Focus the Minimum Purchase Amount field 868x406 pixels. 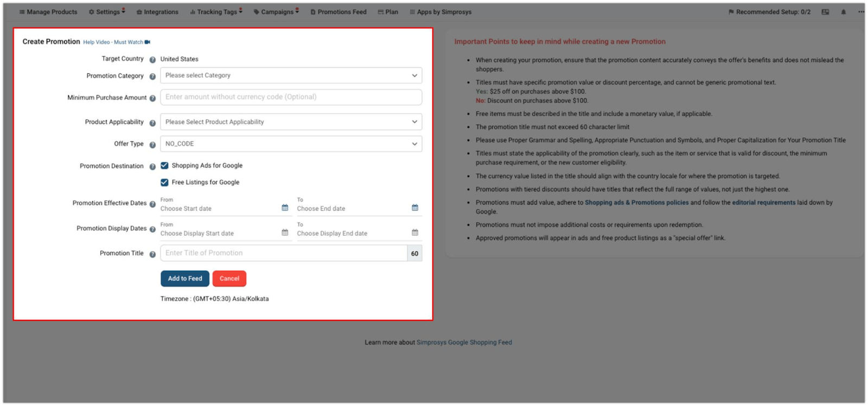(291, 97)
